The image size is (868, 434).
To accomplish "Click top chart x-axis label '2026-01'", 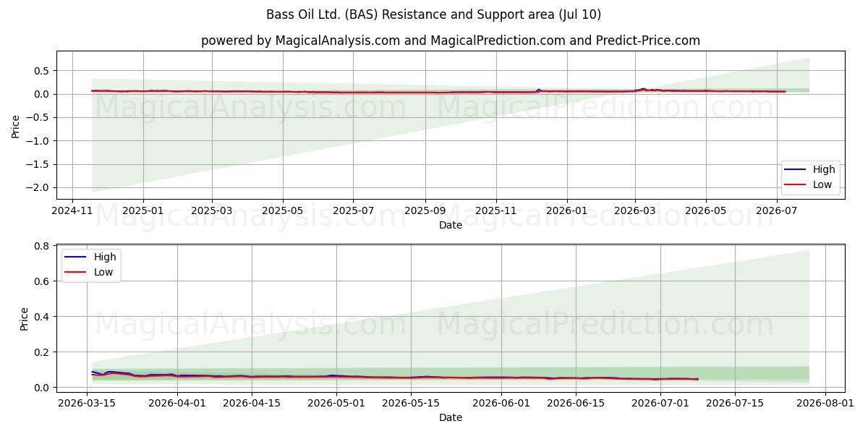I will pyautogui.click(x=566, y=210).
